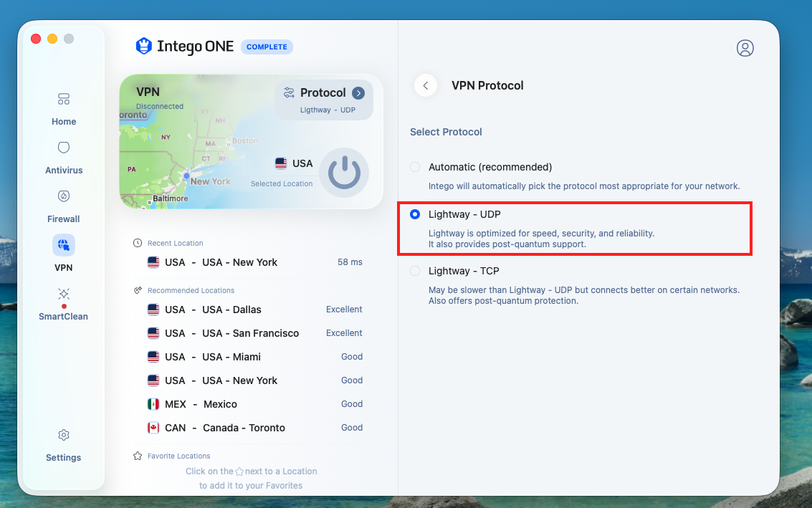Click the USA flag beside Miami
This screenshot has height=508, width=812.
click(153, 357)
